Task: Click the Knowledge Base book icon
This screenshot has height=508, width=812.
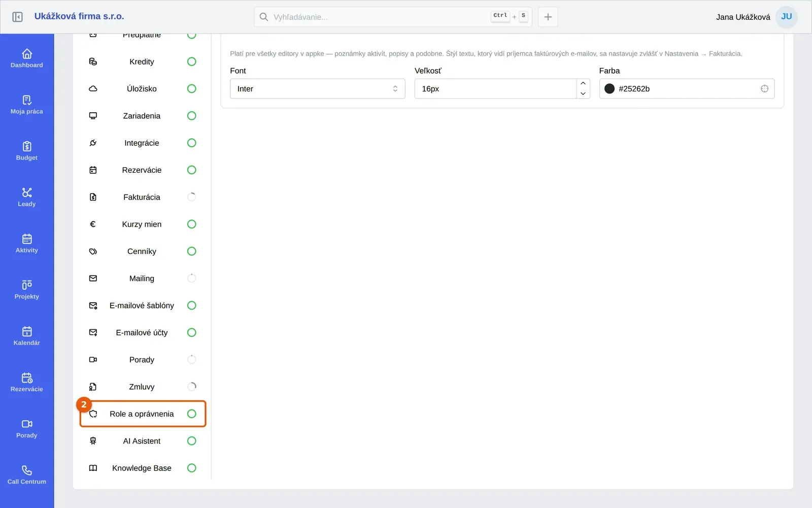Action: tap(93, 468)
